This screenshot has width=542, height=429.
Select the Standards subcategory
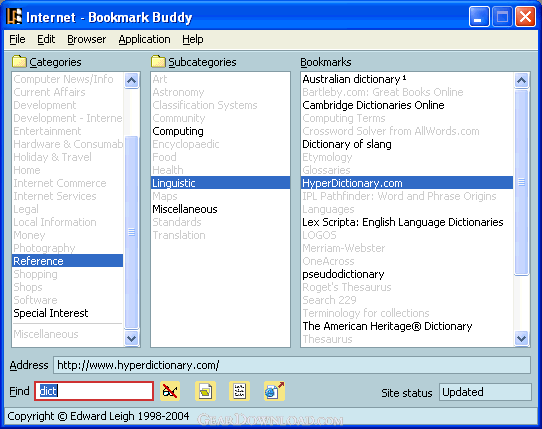(220, 222)
